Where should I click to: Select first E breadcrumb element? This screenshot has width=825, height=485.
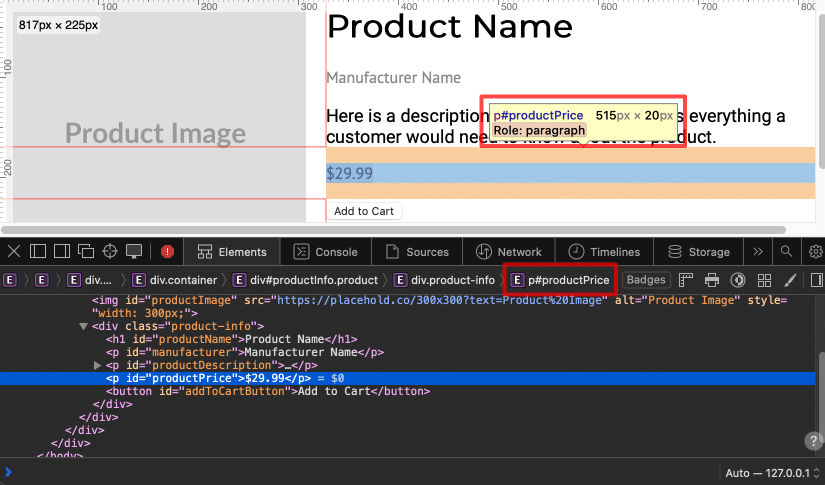10,280
